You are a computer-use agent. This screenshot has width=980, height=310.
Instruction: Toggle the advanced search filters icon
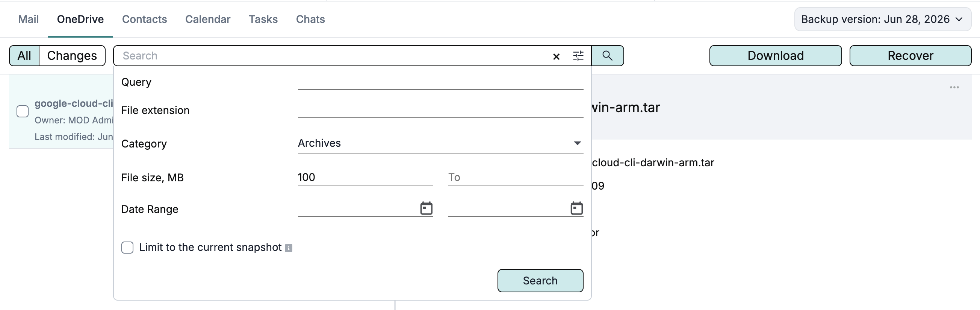[x=578, y=56]
